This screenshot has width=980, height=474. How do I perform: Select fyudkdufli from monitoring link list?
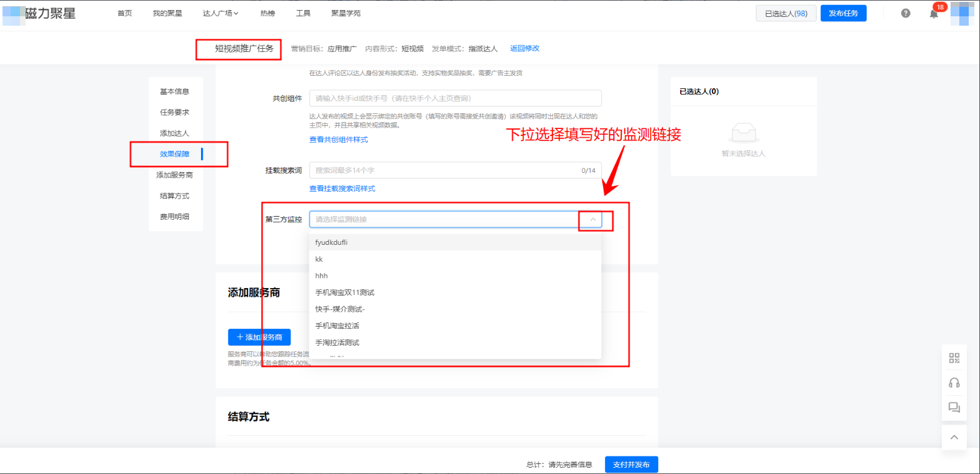pos(455,242)
